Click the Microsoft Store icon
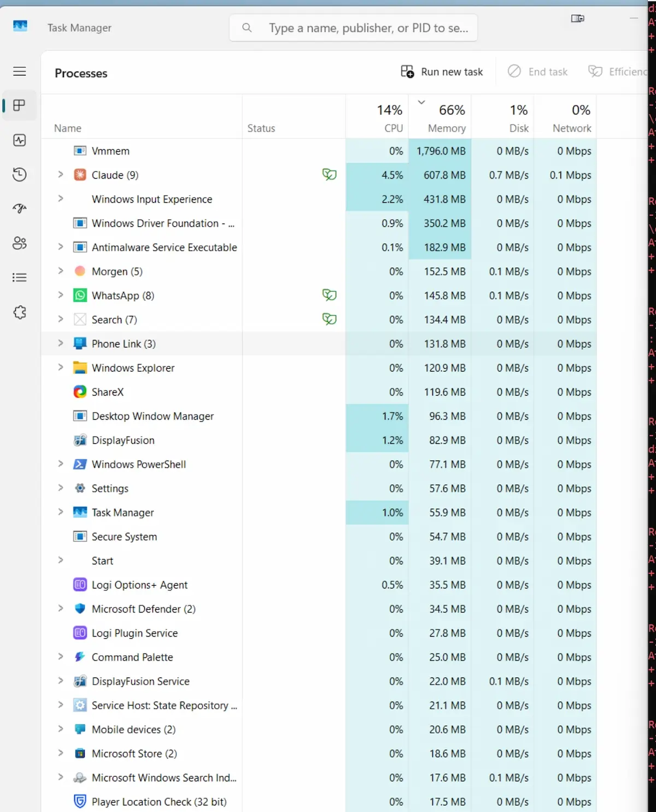The image size is (656, 812). [x=80, y=754]
